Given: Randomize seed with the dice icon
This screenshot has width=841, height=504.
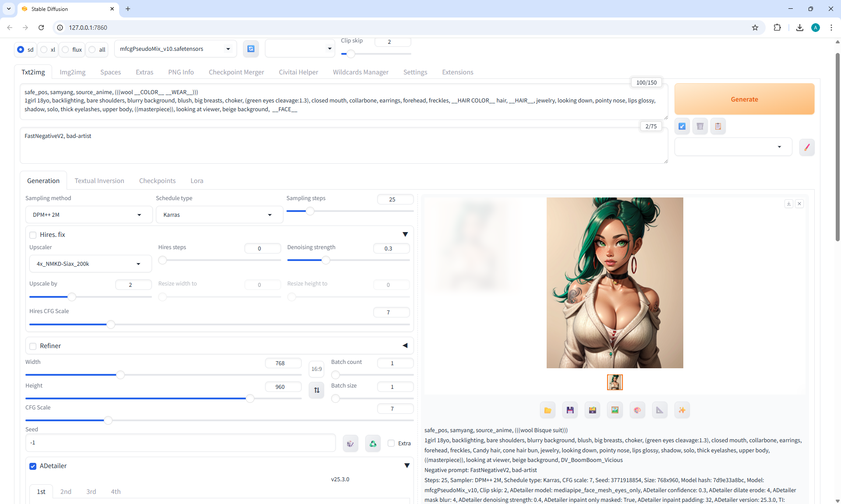Looking at the screenshot, I should click(350, 444).
